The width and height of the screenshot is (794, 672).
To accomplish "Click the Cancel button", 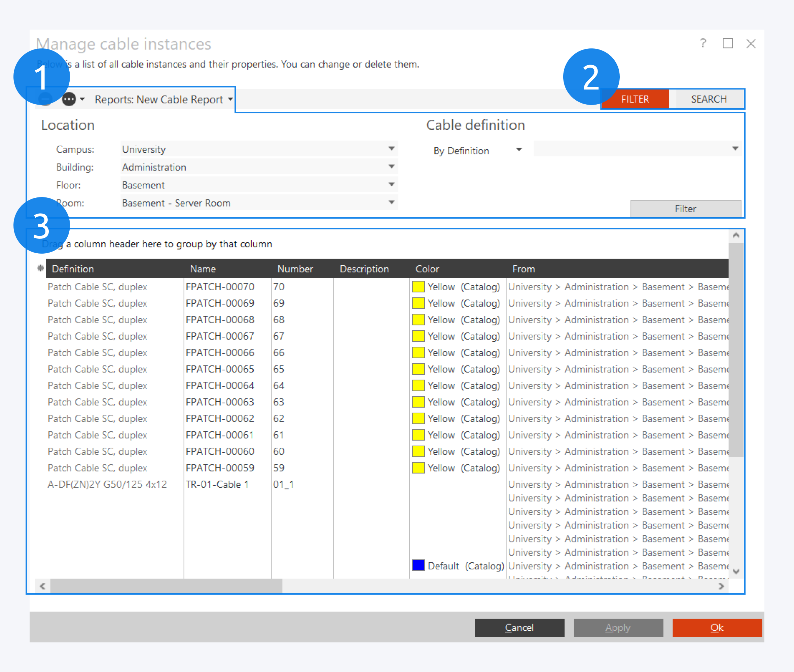I will tap(519, 627).
